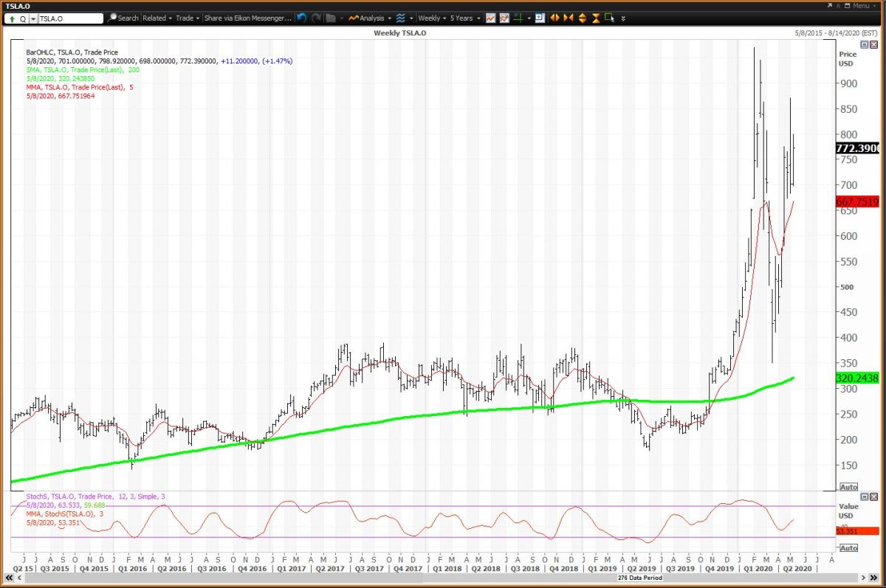Click the vertical expand orange arrows icon

pyautogui.click(x=582, y=18)
